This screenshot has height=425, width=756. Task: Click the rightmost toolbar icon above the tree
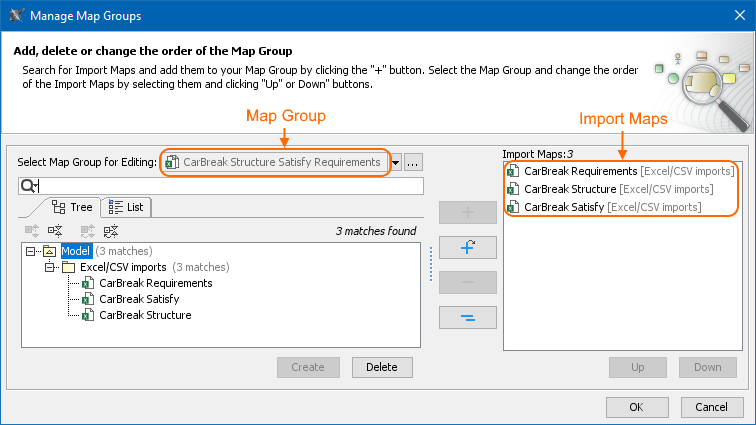click(x=111, y=231)
